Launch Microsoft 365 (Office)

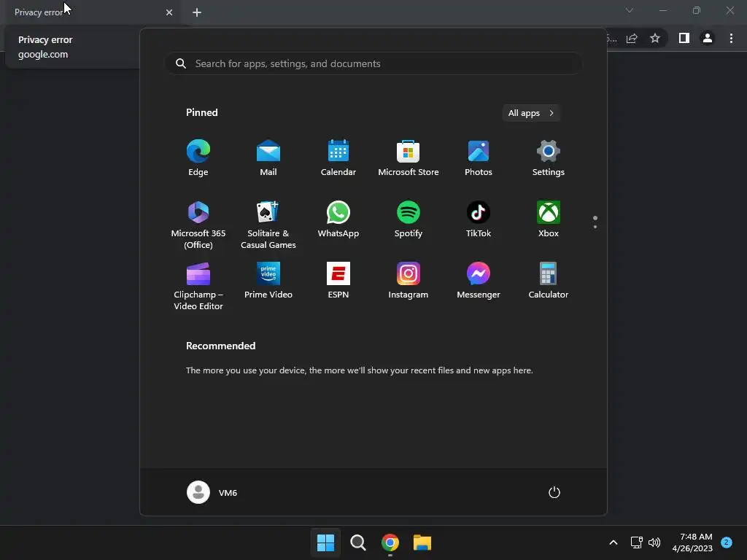point(198,225)
